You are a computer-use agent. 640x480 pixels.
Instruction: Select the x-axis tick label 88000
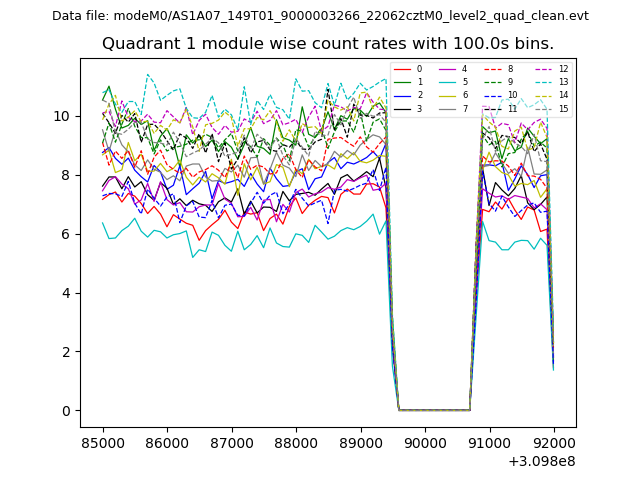pos(296,441)
